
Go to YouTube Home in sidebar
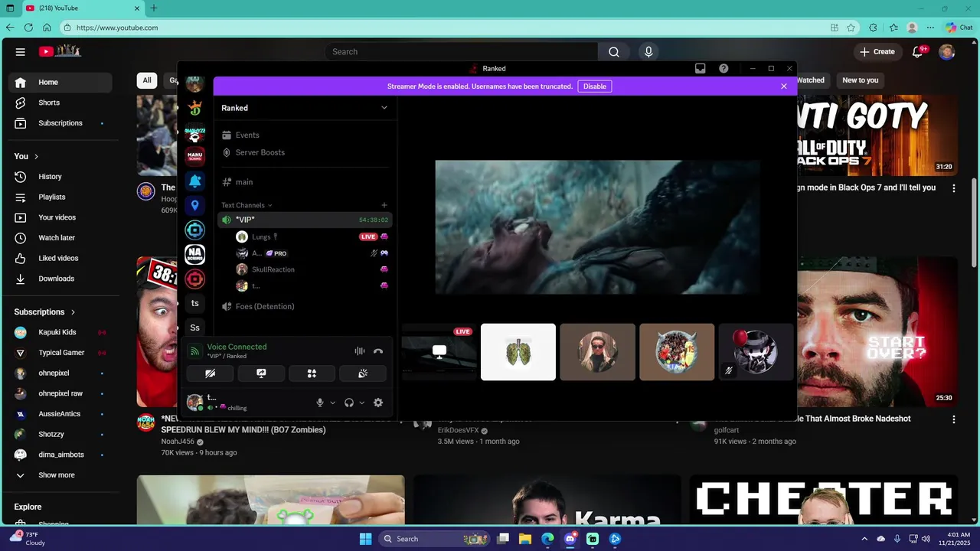[60, 83]
